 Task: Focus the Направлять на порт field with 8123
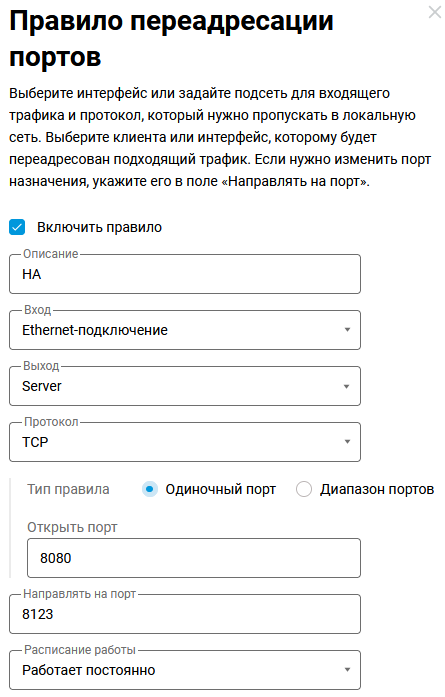[185, 614]
